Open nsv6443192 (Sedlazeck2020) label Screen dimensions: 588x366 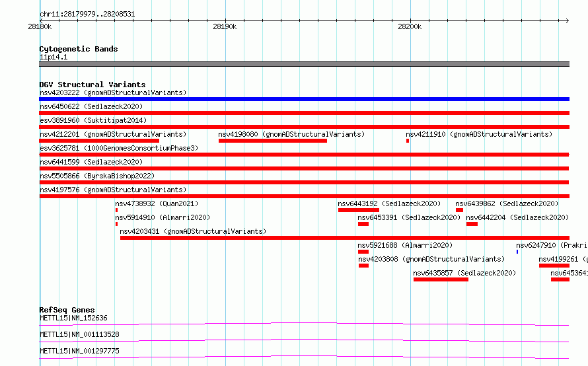pyautogui.click(x=389, y=203)
